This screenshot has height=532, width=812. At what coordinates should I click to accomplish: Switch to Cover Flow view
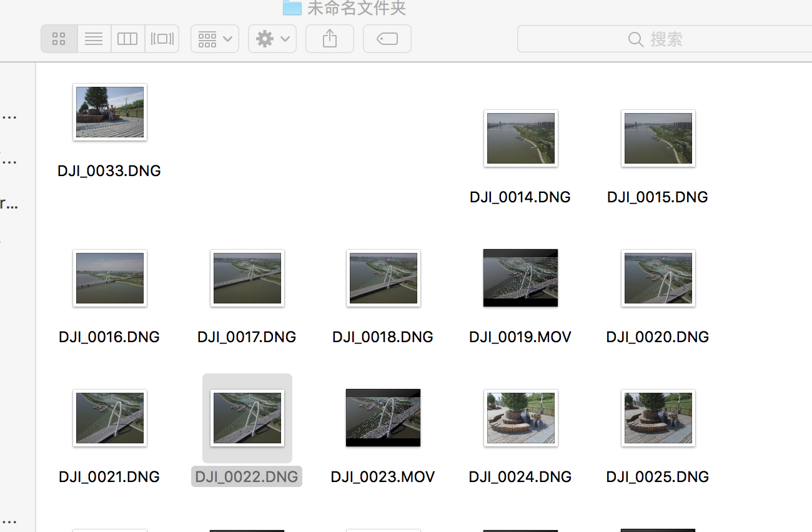(162, 39)
